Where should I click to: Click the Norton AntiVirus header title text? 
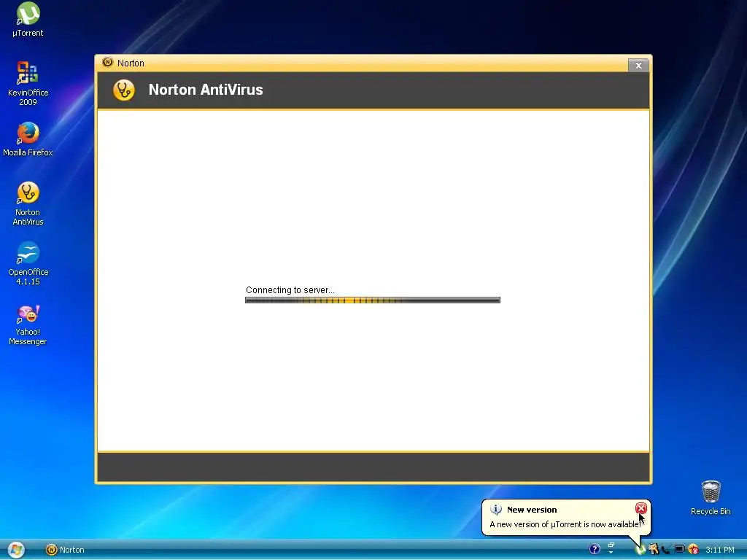click(205, 90)
